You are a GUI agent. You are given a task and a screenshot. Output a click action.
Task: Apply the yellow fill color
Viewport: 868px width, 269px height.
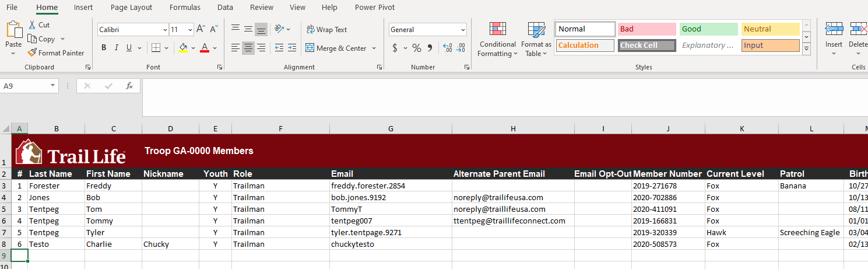tap(183, 48)
